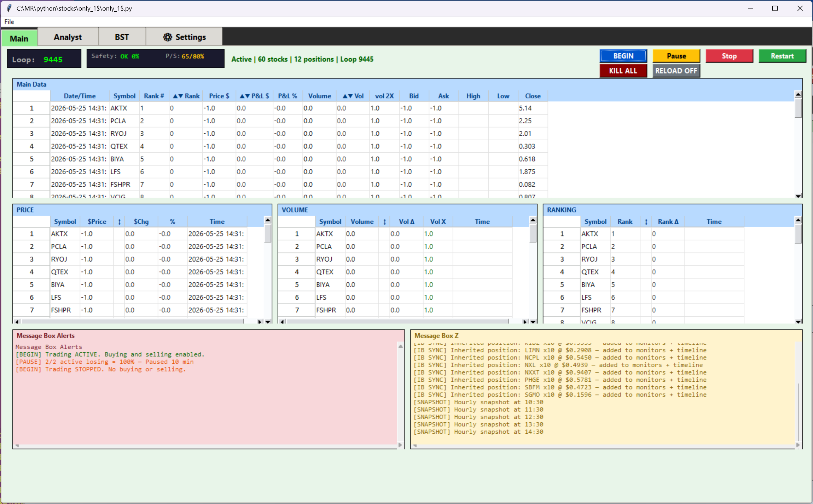Sort Main Data by P&L % column
813x504 pixels.
click(x=288, y=96)
